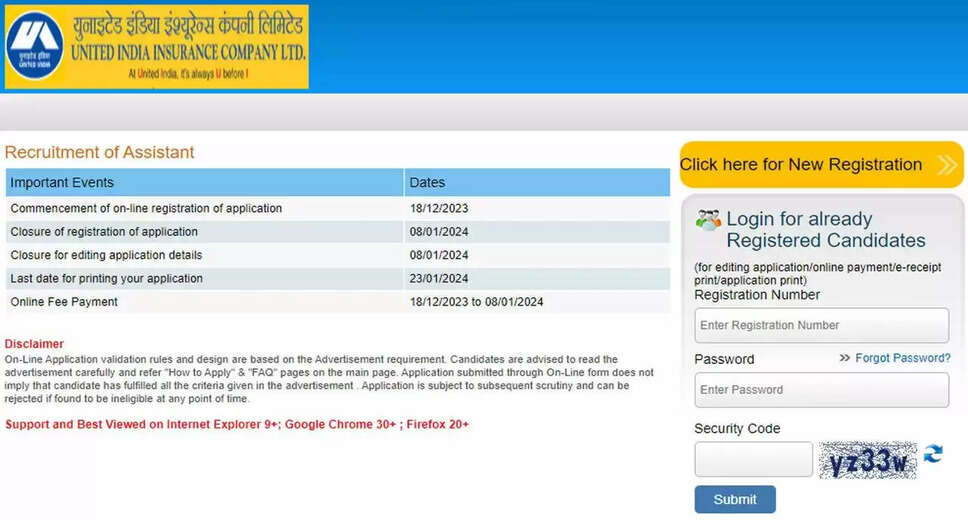Viewport: 968px width, 520px height.
Task: Click 'Login for already Registered Candidates' heading
Action: pyautogui.click(x=826, y=230)
